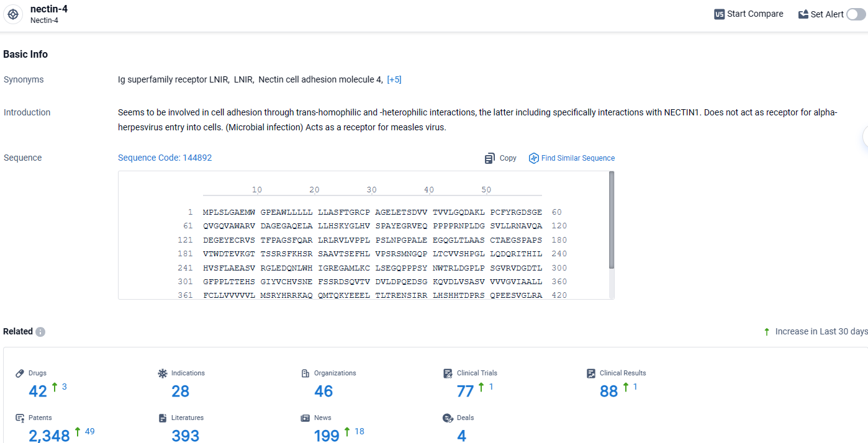Click the Deals handshake icon
This screenshot has width=868, height=443.
[448, 418]
